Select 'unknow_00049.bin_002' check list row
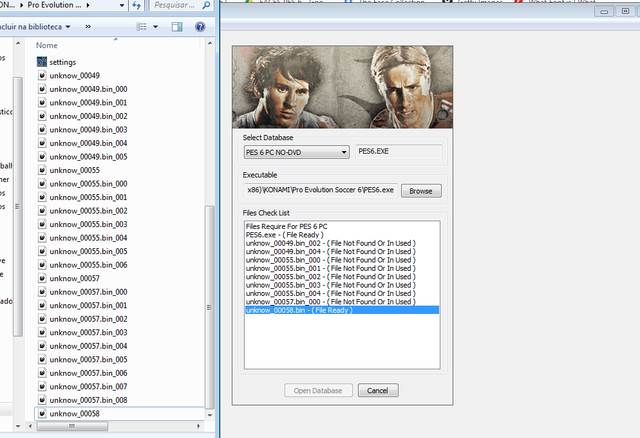Screen dimensions: 640x438 pos(342,243)
